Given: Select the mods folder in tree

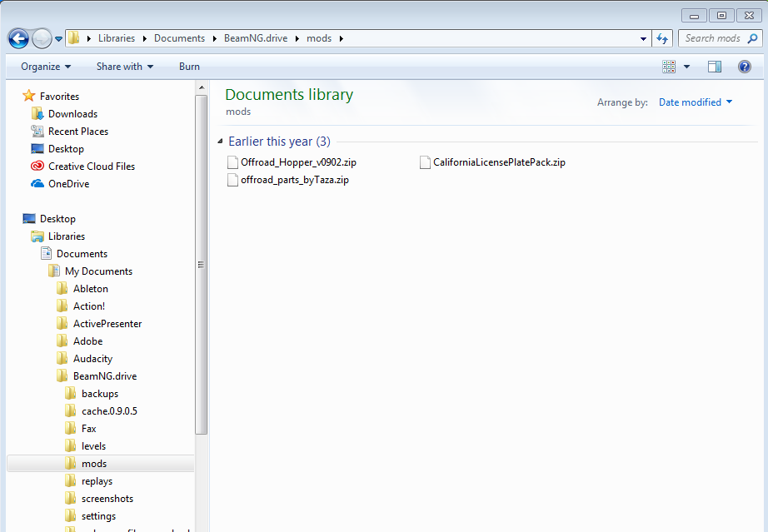Looking at the screenshot, I should [x=101, y=464].
